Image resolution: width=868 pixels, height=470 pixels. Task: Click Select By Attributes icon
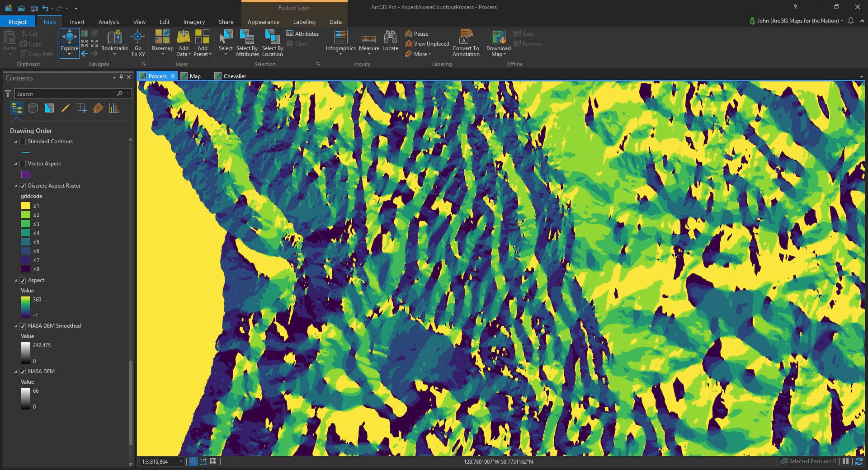[x=247, y=37]
